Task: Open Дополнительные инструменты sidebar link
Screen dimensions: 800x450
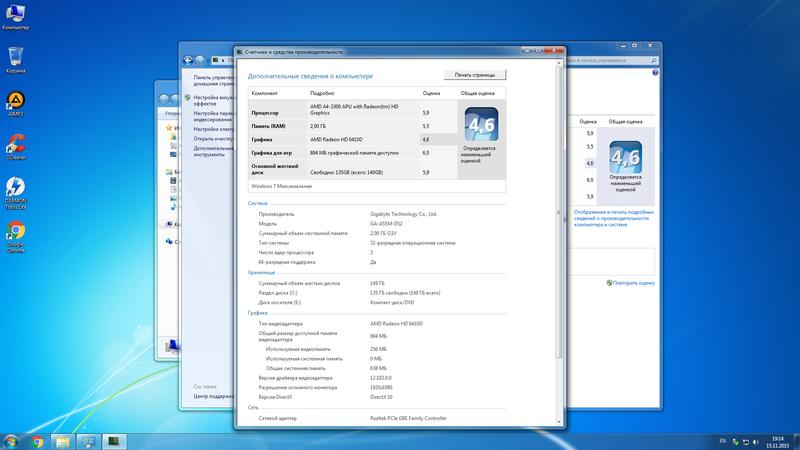Action: (213, 151)
